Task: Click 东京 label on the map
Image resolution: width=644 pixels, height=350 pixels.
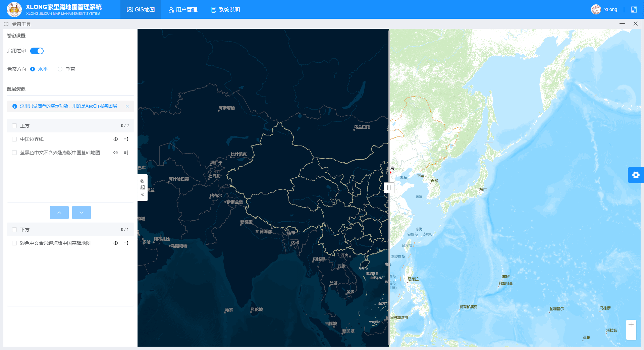Action: click(483, 189)
